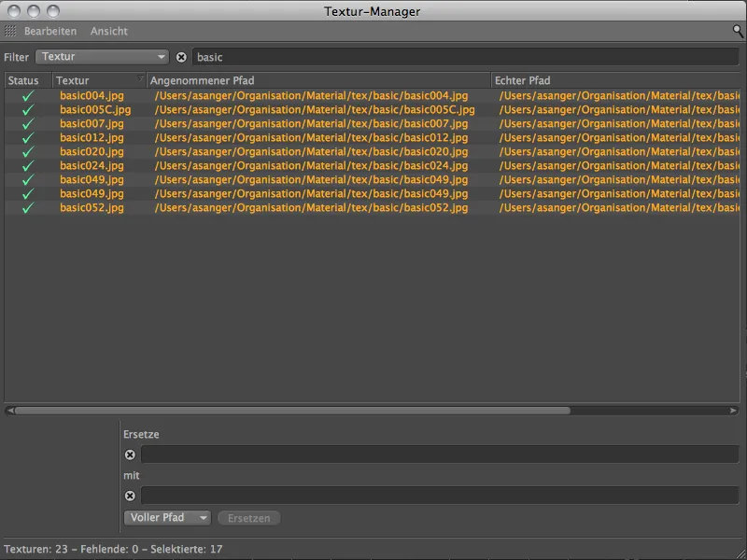
Task: Select the basic007.jpg texture row
Action: point(92,124)
